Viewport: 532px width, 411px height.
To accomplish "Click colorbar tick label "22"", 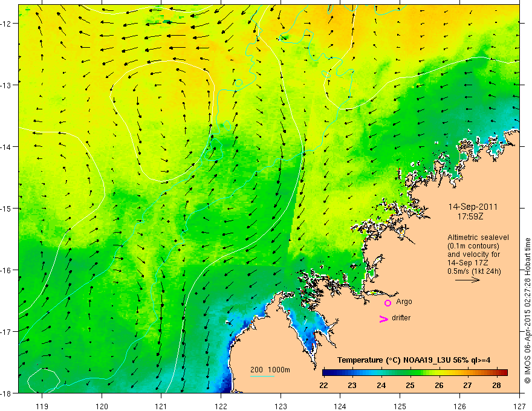I will [x=323, y=385].
